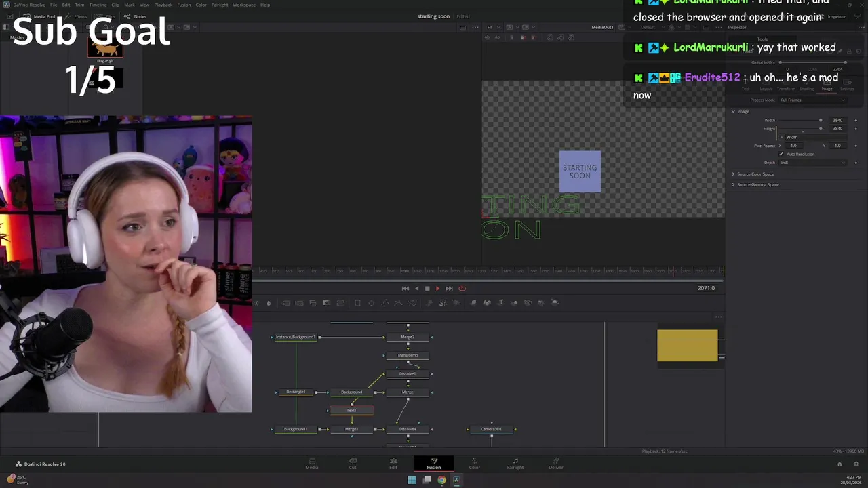Switch to the Color page tab
The width and height of the screenshot is (868, 488).
click(x=475, y=464)
